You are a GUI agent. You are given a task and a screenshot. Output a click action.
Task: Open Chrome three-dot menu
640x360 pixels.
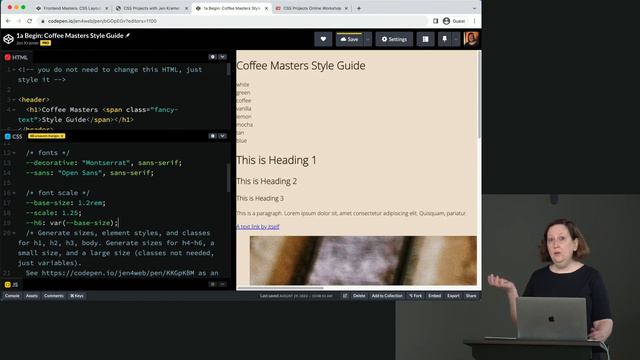point(474,21)
